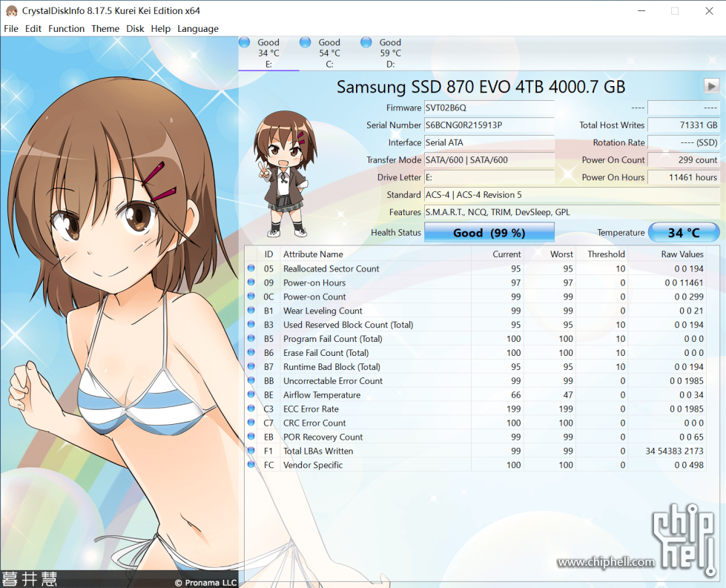Click the Standard field ACS-4 Revision 5
Screen dimensions: 726x588
pyautogui.click(x=572, y=195)
